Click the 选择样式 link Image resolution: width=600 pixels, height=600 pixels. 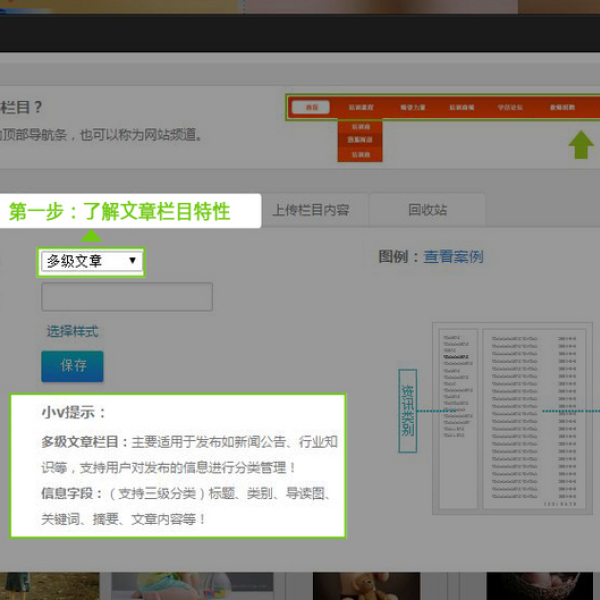tap(72, 331)
